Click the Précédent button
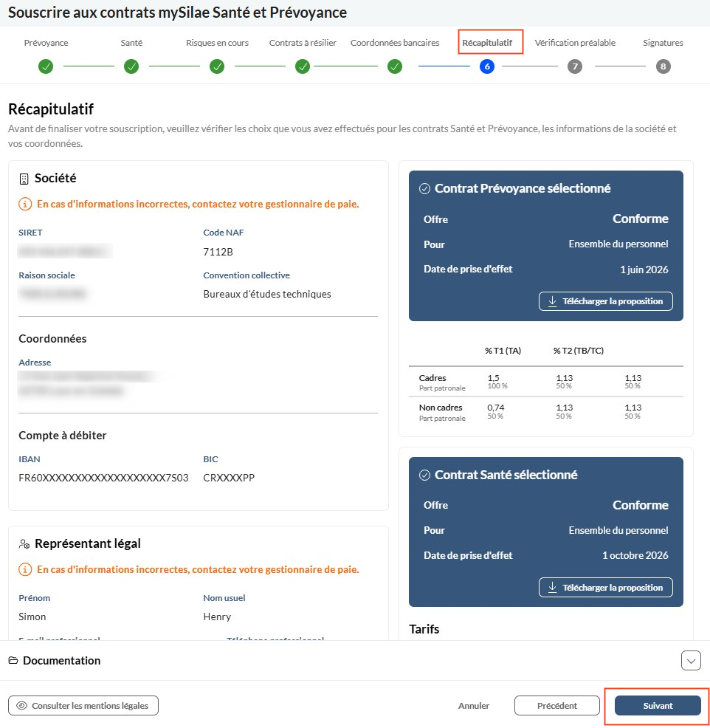The height and width of the screenshot is (728, 710). click(557, 706)
